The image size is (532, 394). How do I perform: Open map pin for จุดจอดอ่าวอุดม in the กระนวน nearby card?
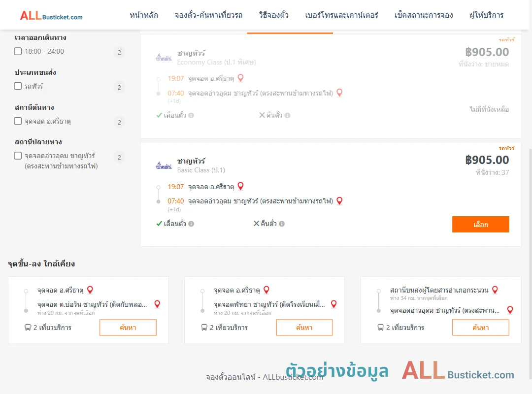(x=510, y=310)
